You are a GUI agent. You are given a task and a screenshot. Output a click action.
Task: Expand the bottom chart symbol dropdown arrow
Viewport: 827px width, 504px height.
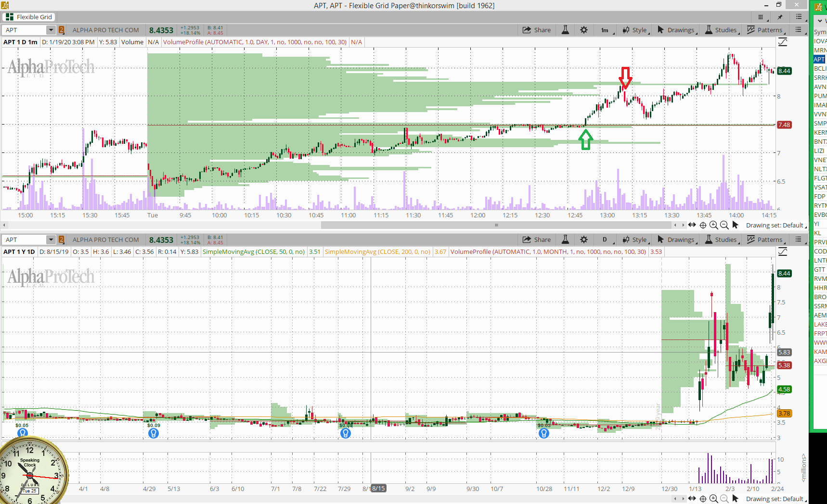coord(51,239)
